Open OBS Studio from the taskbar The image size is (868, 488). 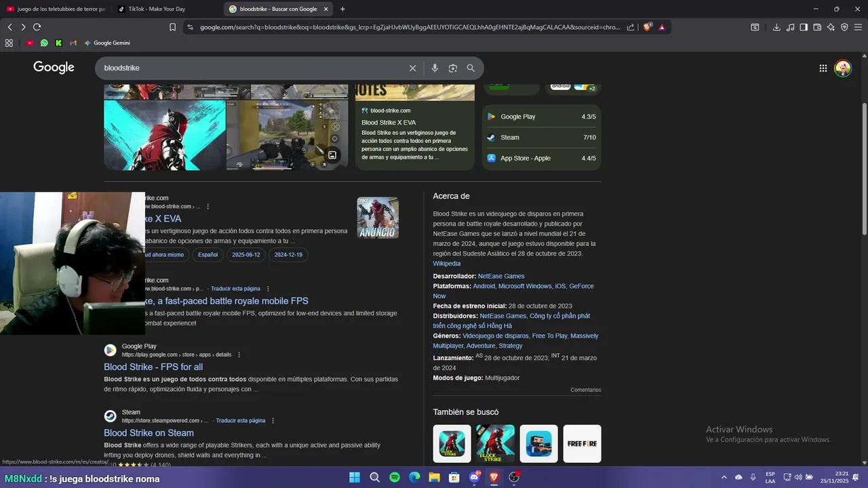[514, 477]
